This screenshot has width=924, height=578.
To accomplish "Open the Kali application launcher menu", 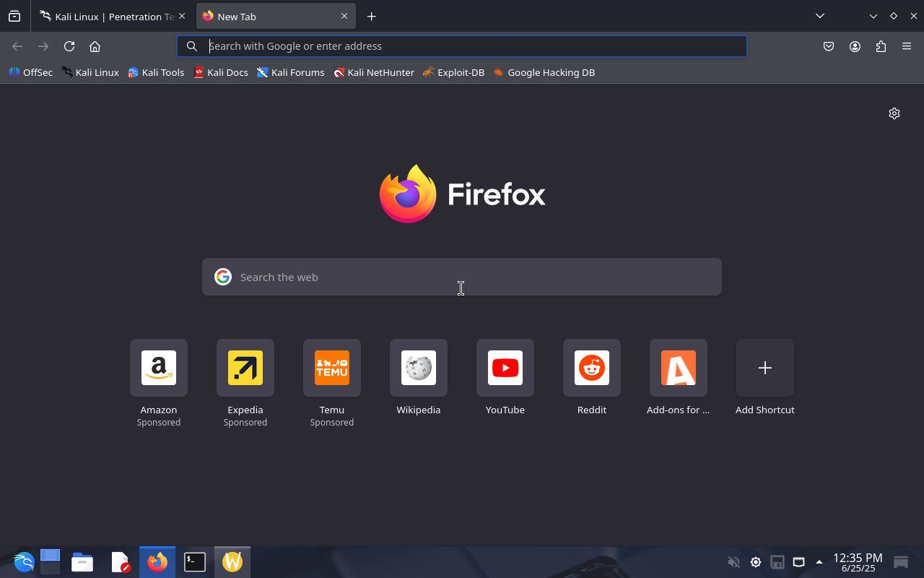I will coord(24,562).
